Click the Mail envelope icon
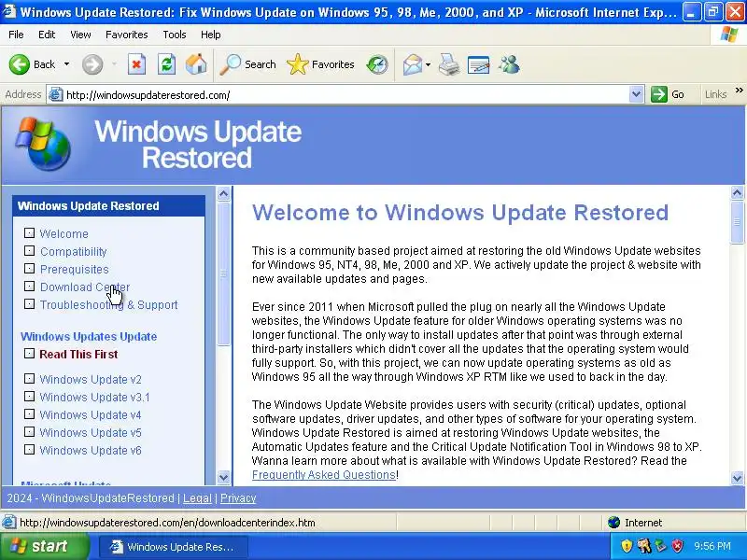 [x=412, y=64]
